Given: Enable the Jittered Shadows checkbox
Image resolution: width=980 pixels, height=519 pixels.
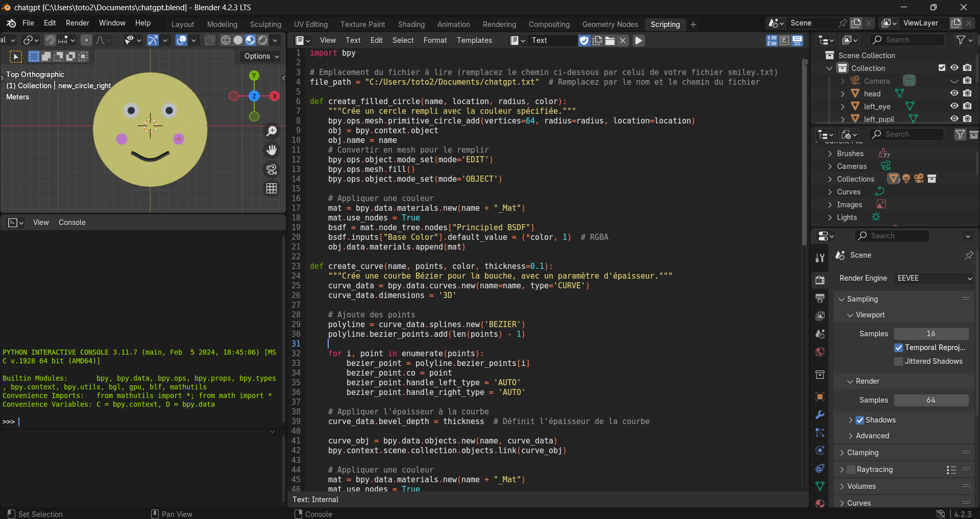Looking at the screenshot, I should tap(899, 361).
